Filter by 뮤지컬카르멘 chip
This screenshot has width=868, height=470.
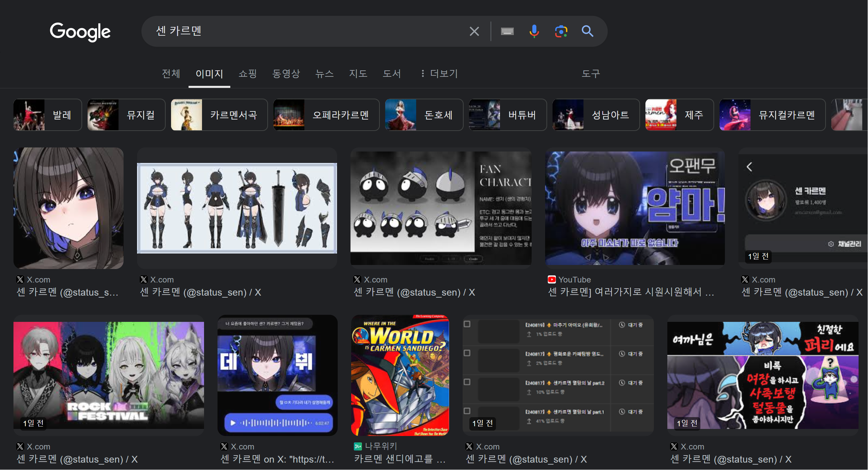pos(773,115)
